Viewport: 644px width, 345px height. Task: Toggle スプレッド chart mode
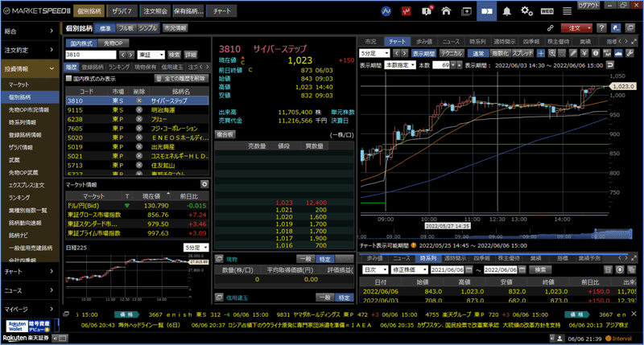pyautogui.click(x=522, y=53)
